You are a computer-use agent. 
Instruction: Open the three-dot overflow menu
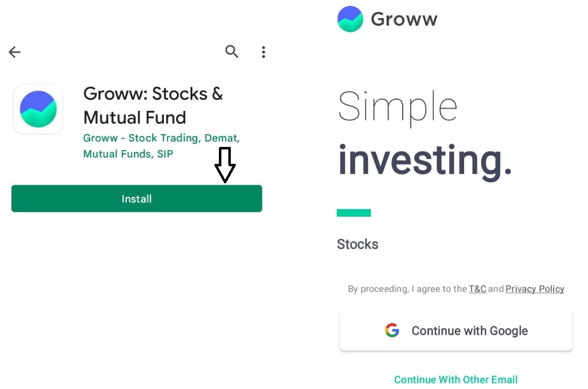(263, 52)
